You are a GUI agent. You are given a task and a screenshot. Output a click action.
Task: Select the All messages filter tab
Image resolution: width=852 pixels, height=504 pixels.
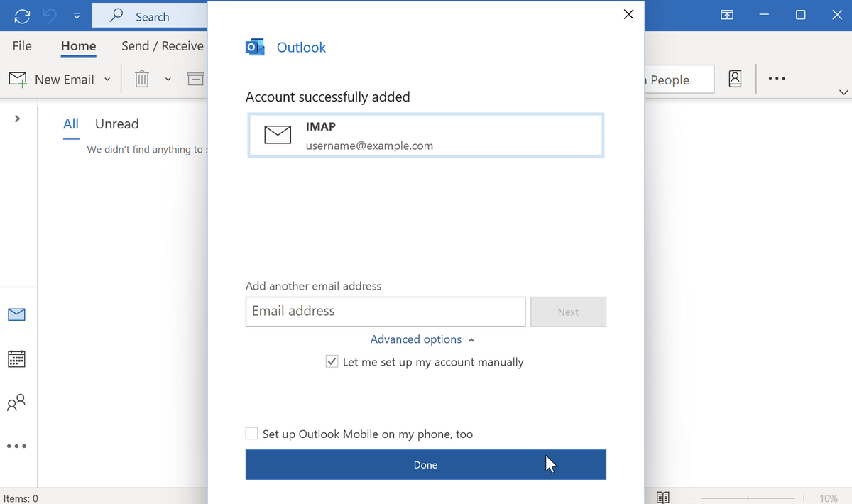click(71, 124)
